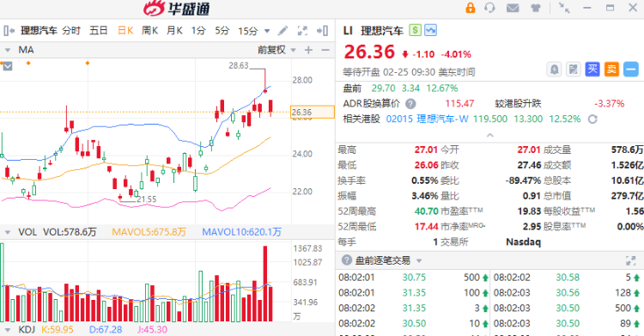Collapse the quote details chevron
644x336 pixels.
(x=489, y=135)
